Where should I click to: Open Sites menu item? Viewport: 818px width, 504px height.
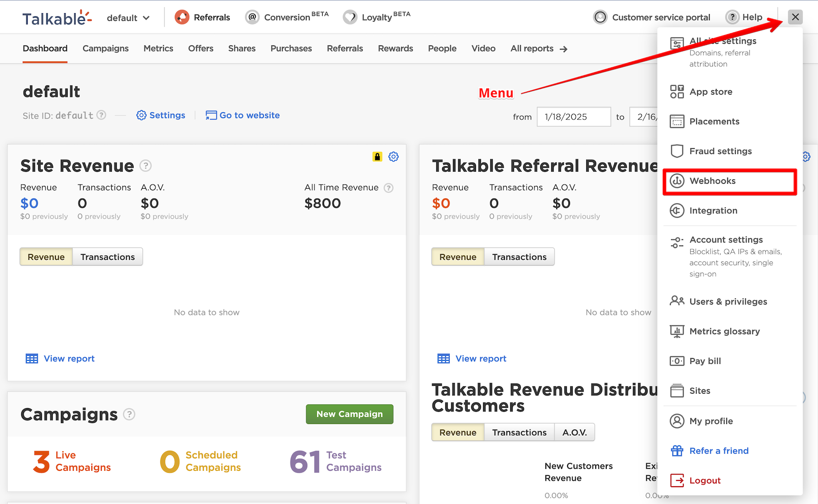(x=730, y=390)
